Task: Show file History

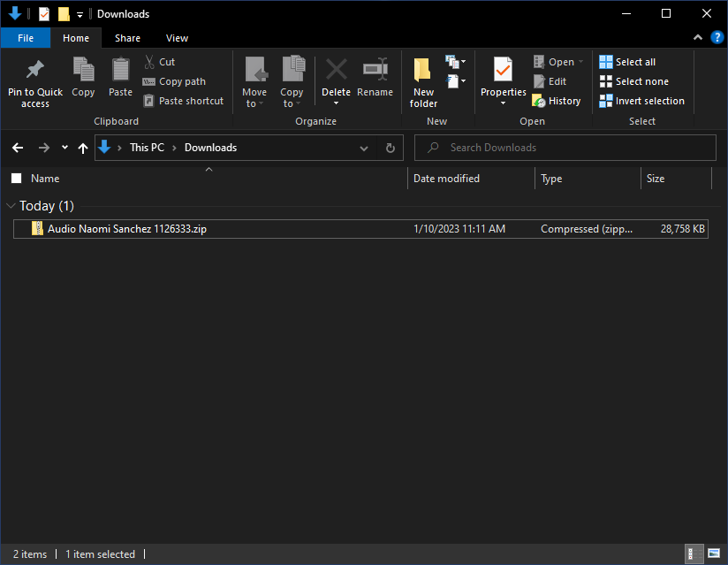Action: pos(557,101)
